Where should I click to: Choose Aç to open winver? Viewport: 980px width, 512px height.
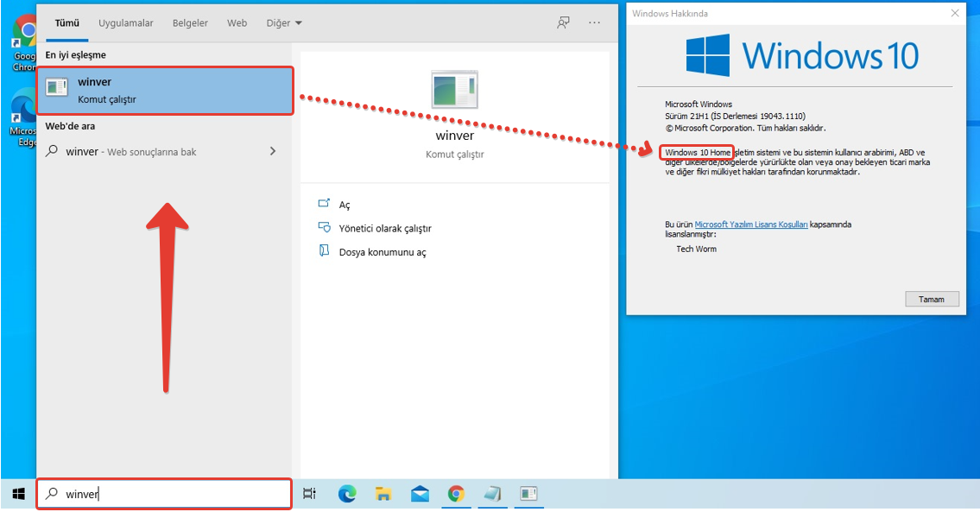pos(345,205)
